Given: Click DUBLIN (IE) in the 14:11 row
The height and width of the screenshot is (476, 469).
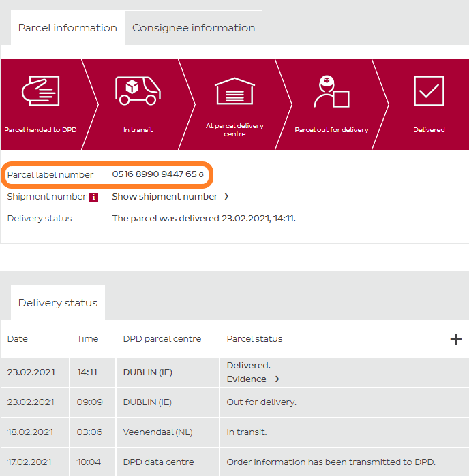Looking at the screenshot, I should 148,372.
